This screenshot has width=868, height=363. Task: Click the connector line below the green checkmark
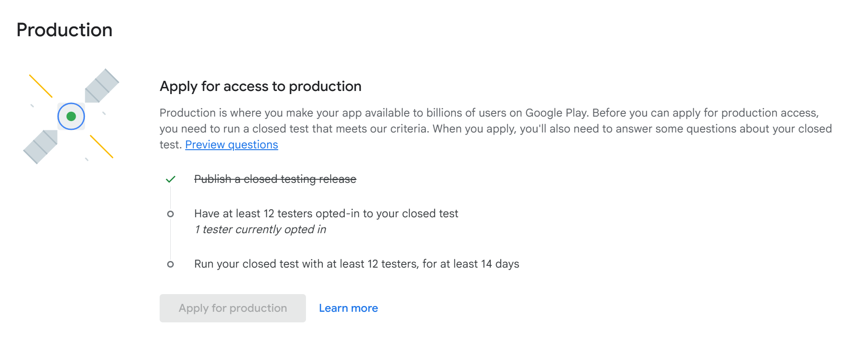coord(170,197)
